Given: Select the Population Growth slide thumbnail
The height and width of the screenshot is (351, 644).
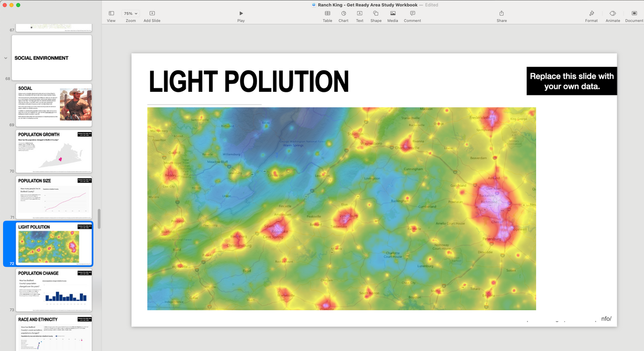Looking at the screenshot, I should 54,151.
